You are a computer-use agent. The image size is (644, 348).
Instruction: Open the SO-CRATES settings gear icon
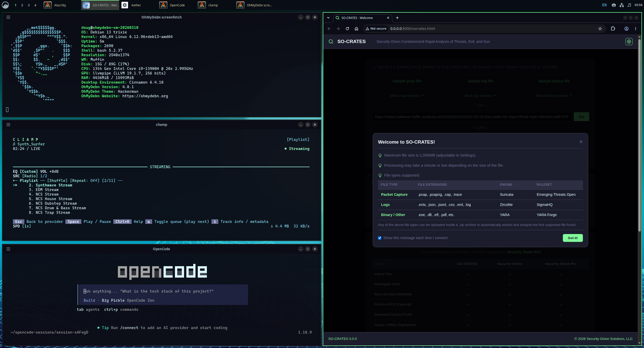tap(629, 42)
